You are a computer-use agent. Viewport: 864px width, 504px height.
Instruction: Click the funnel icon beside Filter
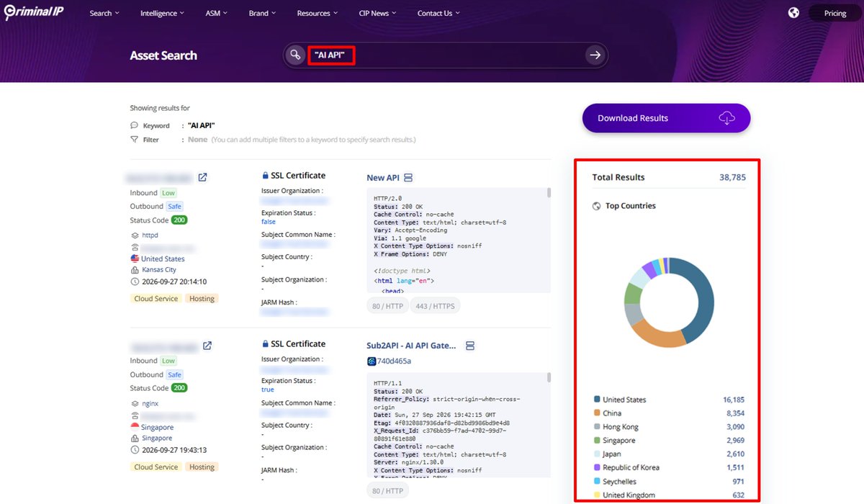[134, 140]
